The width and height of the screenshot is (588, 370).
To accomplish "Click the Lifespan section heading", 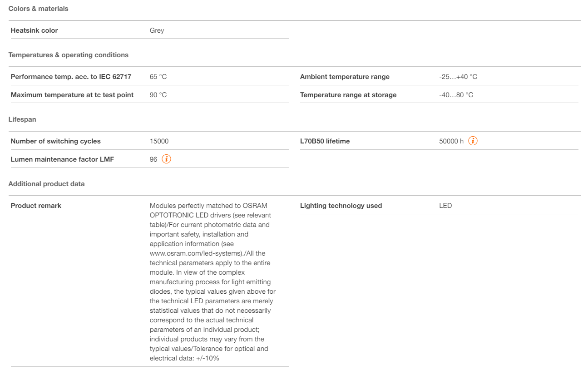I will pos(22,119).
